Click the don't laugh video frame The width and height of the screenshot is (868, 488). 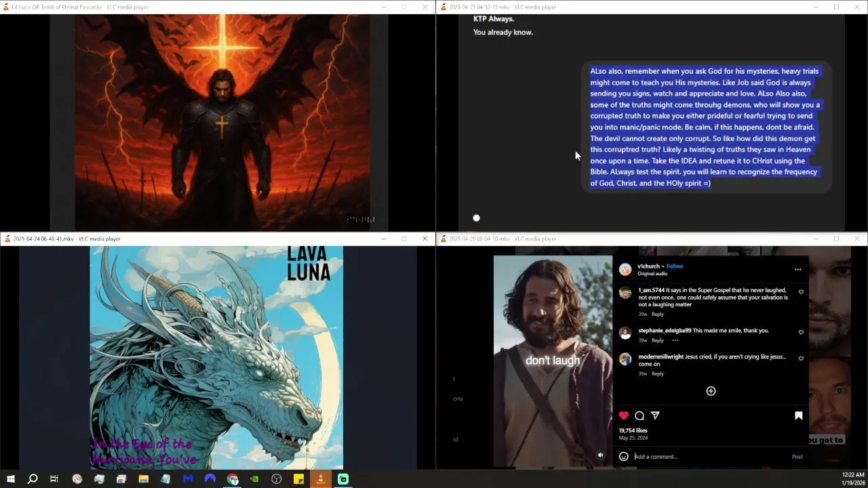[553, 361]
